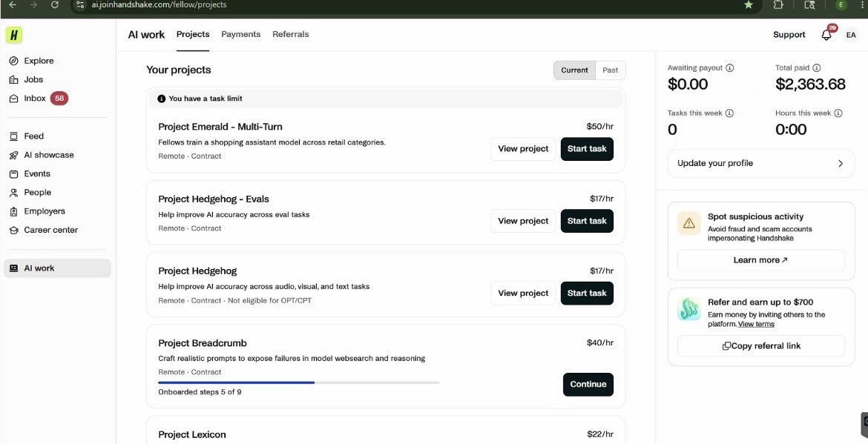Start task for Project Hedgehog - Evals

(x=587, y=221)
